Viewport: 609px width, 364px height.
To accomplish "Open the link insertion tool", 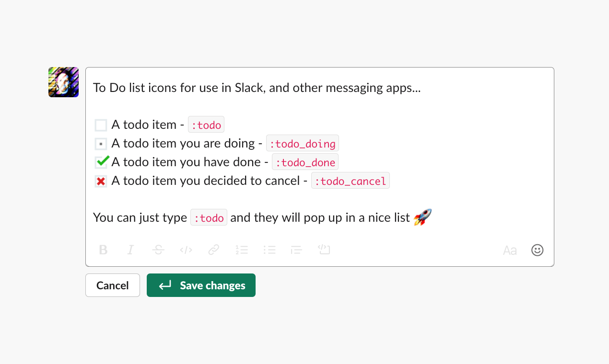I will tap(213, 250).
